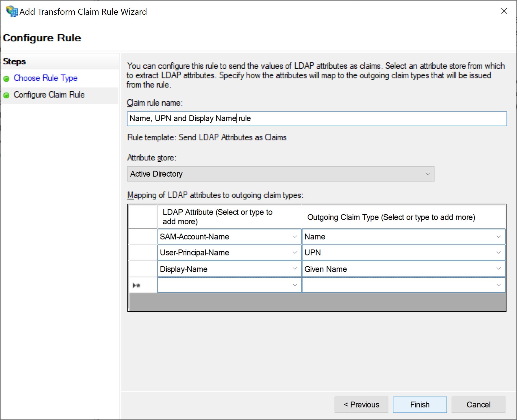Close the Add Transform Claim Rule Wizard
The width and height of the screenshot is (517, 420).
tap(504, 11)
